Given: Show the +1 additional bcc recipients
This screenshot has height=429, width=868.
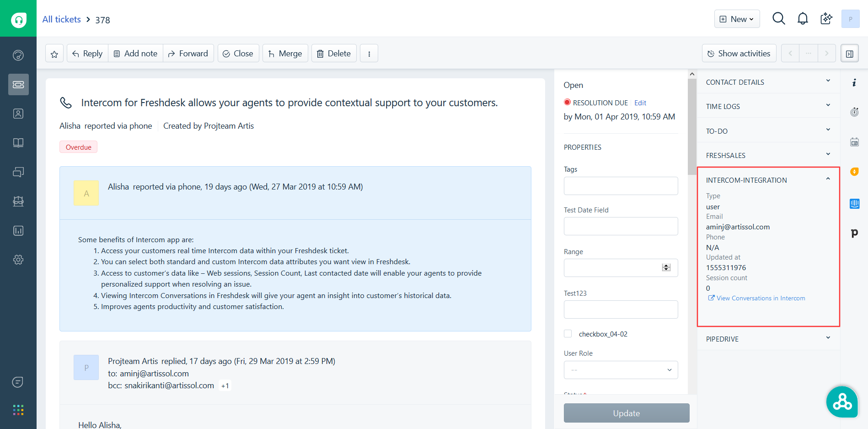Looking at the screenshot, I should [x=225, y=386].
